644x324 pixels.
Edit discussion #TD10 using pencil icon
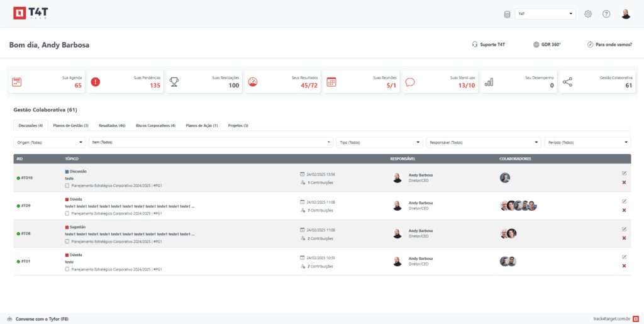(624, 173)
